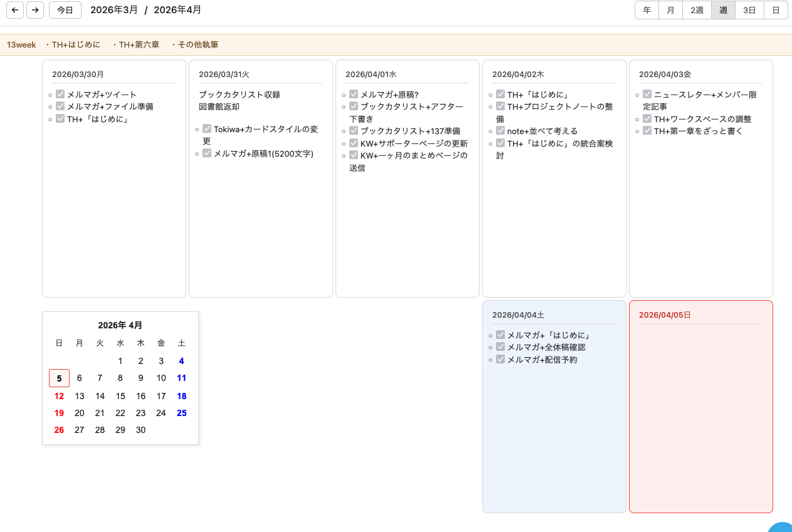Open the 2026/04/03金 day header

[x=665, y=74]
